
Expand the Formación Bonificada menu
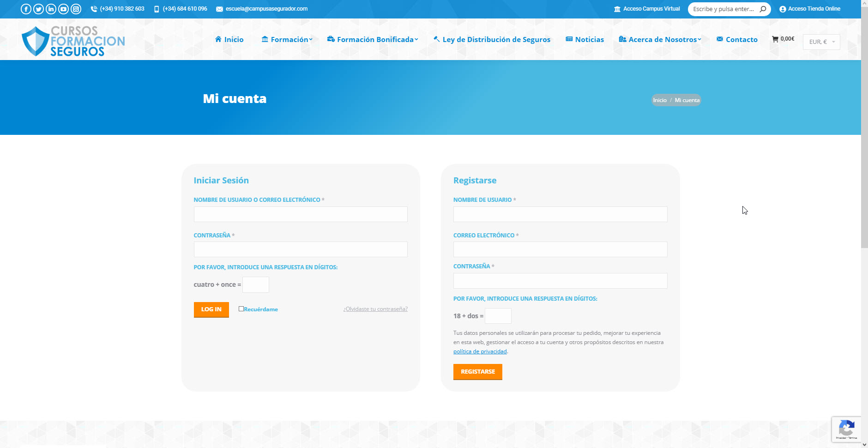(373, 40)
